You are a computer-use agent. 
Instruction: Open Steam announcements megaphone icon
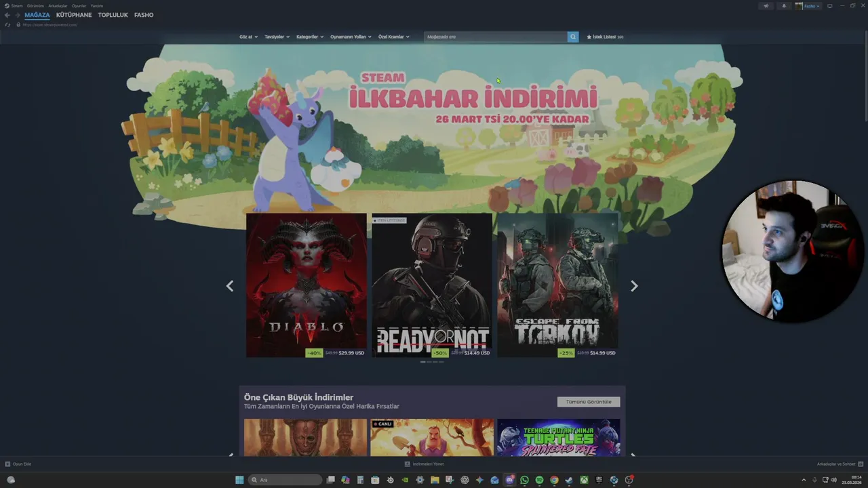point(766,6)
